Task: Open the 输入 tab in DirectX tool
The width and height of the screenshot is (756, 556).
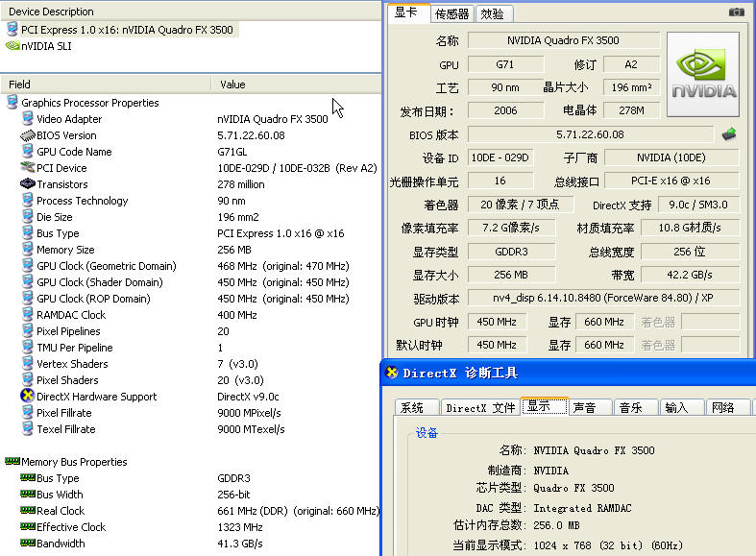Action: pyautogui.click(x=682, y=407)
